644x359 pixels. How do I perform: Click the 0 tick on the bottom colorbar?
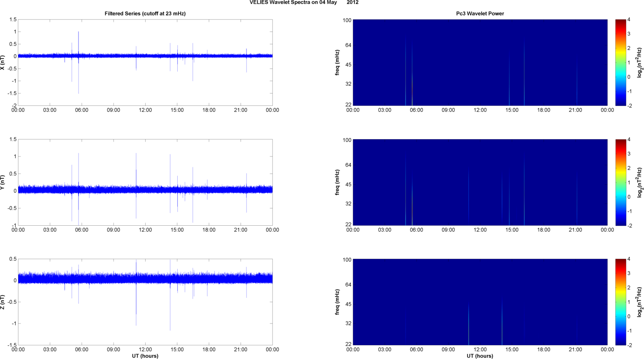click(x=629, y=316)
